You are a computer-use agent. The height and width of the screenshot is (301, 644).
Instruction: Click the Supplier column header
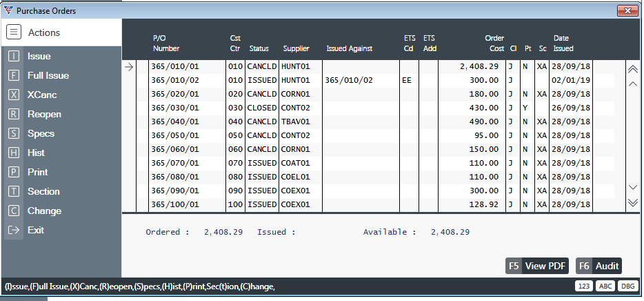296,48
